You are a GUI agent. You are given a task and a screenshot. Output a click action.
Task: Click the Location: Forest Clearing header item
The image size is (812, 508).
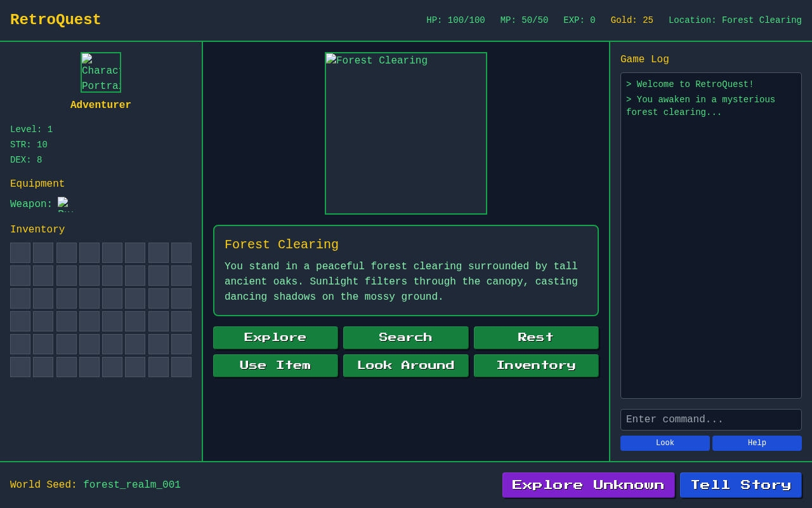coord(735,20)
